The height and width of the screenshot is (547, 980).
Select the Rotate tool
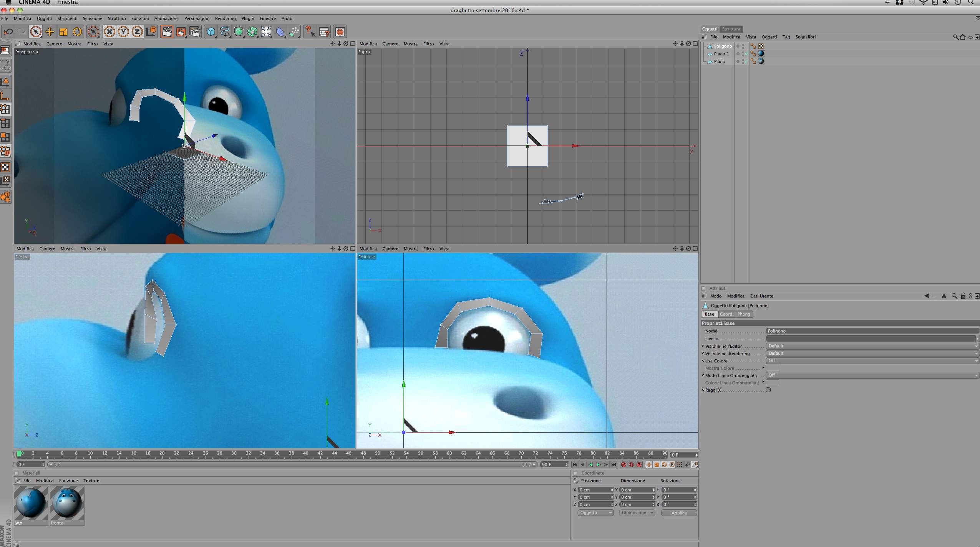[77, 32]
